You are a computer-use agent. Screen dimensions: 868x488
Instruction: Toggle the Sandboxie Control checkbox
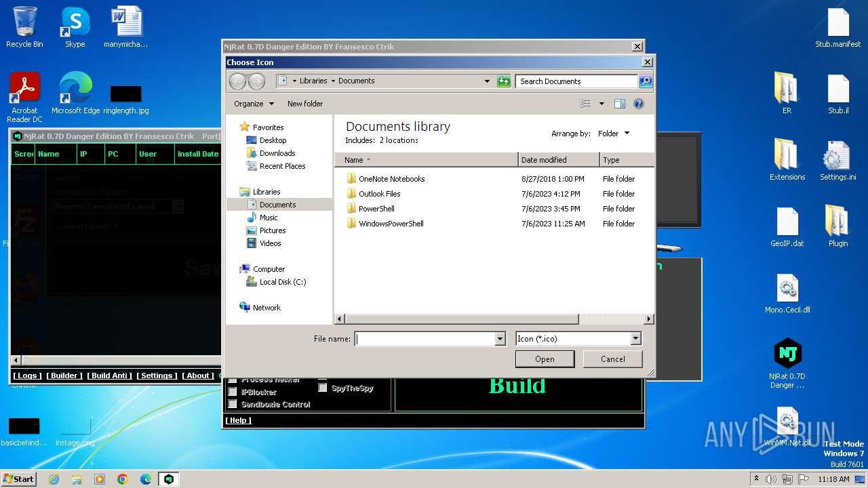[233, 404]
